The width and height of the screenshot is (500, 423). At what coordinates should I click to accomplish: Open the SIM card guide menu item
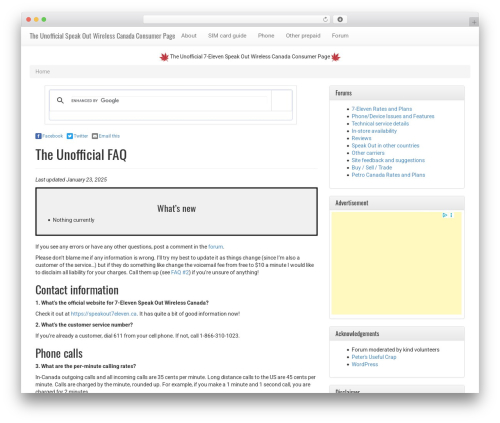click(x=227, y=36)
